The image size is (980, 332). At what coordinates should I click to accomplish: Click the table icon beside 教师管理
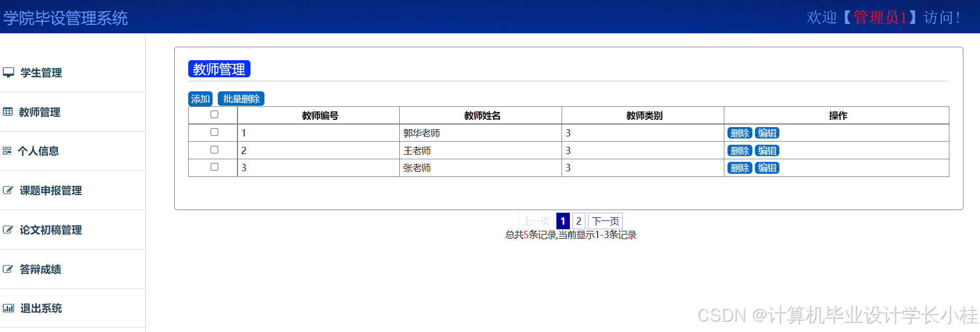tap(8, 112)
